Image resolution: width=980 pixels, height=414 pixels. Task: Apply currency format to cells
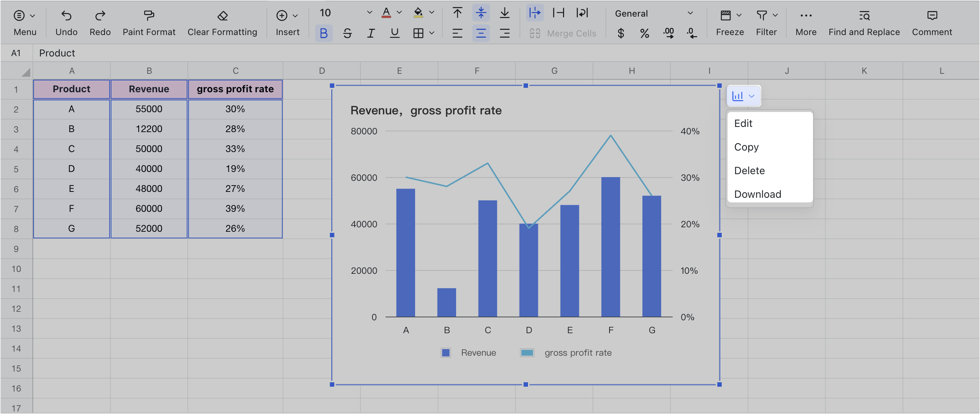click(621, 34)
